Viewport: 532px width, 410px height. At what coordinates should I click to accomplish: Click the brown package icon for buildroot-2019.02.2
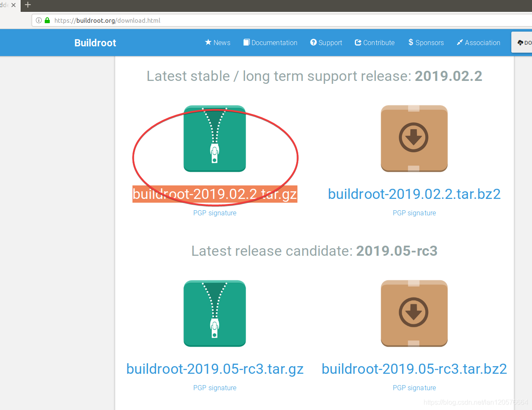click(x=414, y=139)
